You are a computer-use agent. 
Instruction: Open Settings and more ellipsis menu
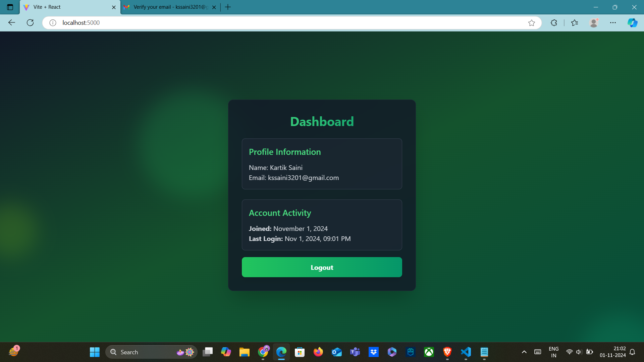click(x=613, y=23)
